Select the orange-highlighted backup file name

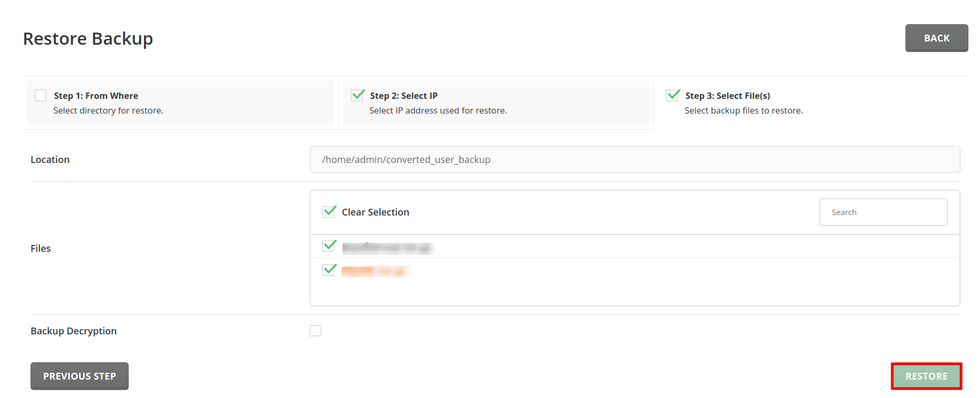pyautogui.click(x=375, y=270)
